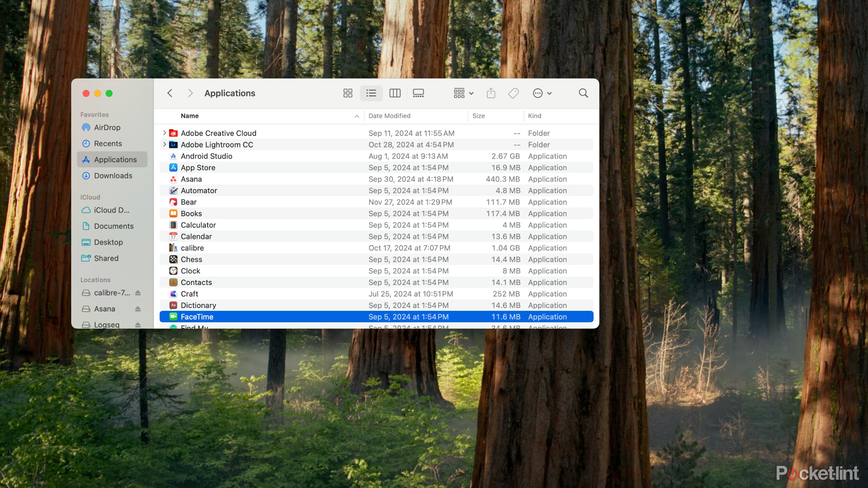Click the Bear application icon
868x488 pixels.
[x=173, y=202]
